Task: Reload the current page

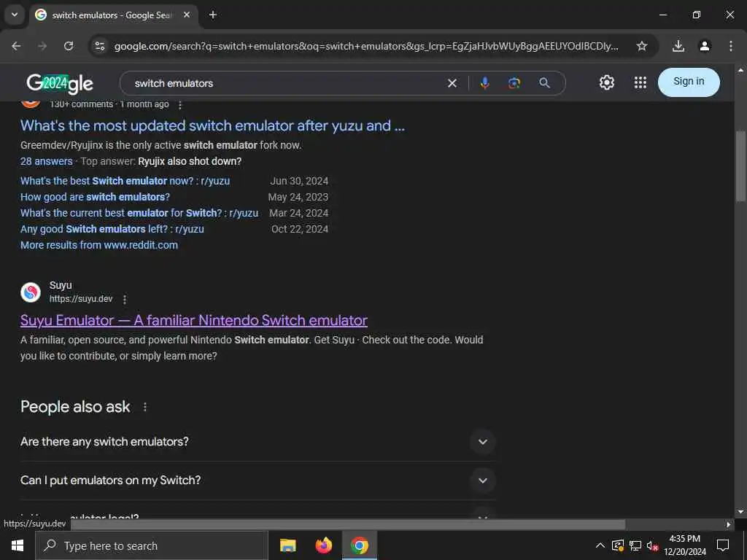Action: click(69, 46)
